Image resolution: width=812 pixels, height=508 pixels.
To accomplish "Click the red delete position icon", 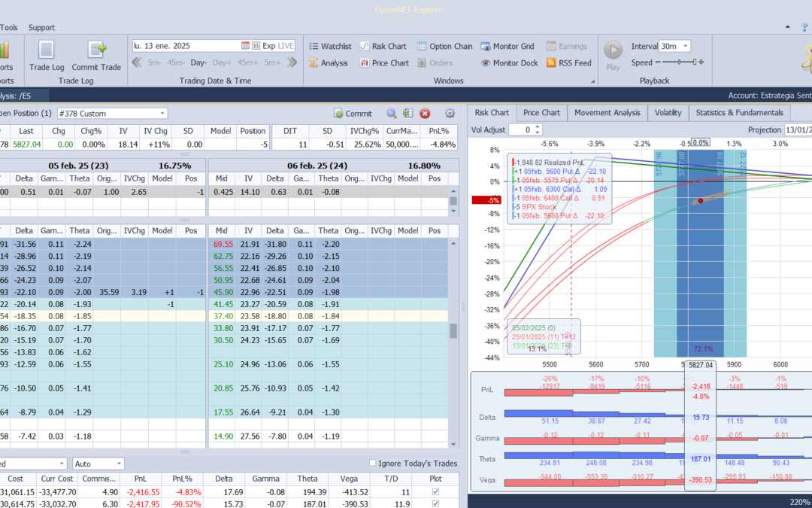I will click(x=425, y=114).
